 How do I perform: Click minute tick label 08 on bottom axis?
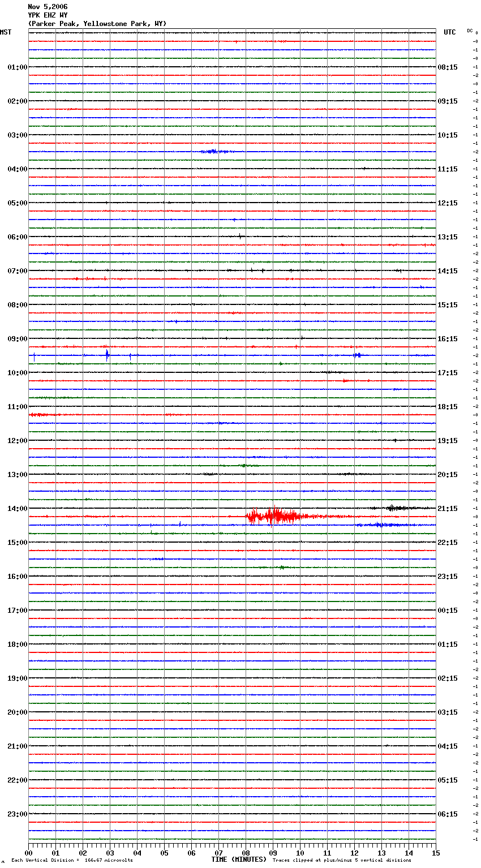point(246,853)
